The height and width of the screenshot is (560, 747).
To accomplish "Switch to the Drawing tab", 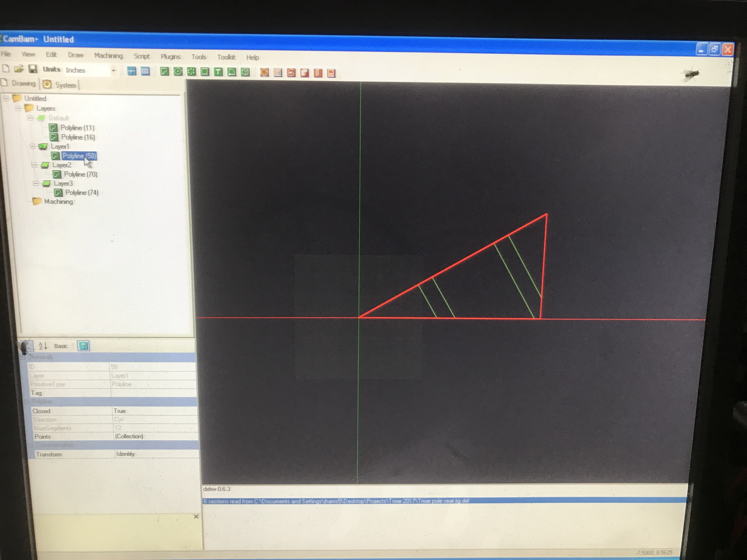I will [19, 83].
